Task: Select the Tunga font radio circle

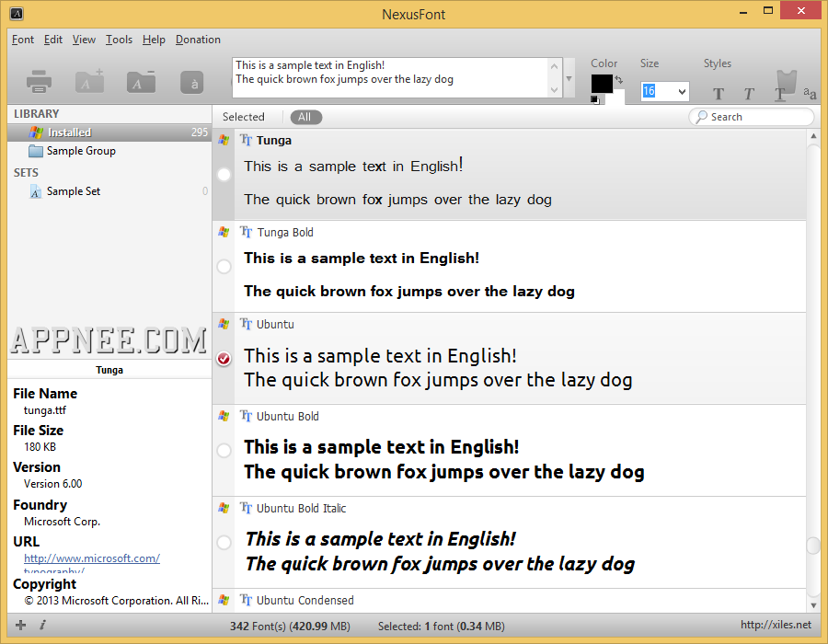Action: [x=224, y=174]
